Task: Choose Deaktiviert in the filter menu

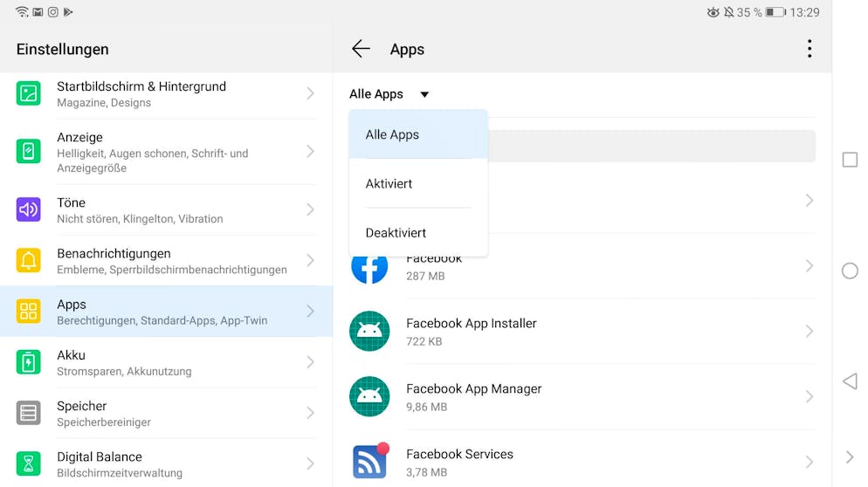Action: 418,232
